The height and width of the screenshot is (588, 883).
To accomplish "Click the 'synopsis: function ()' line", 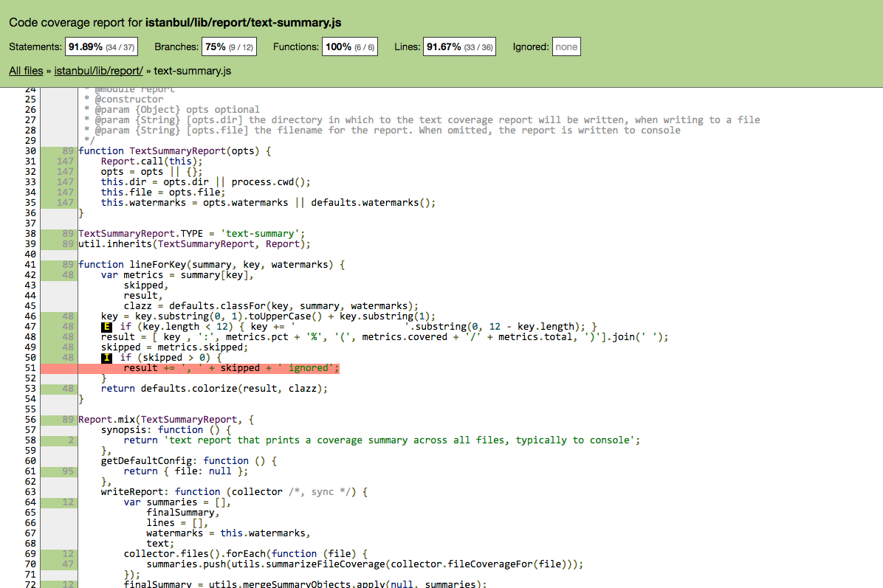I will (x=166, y=430).
